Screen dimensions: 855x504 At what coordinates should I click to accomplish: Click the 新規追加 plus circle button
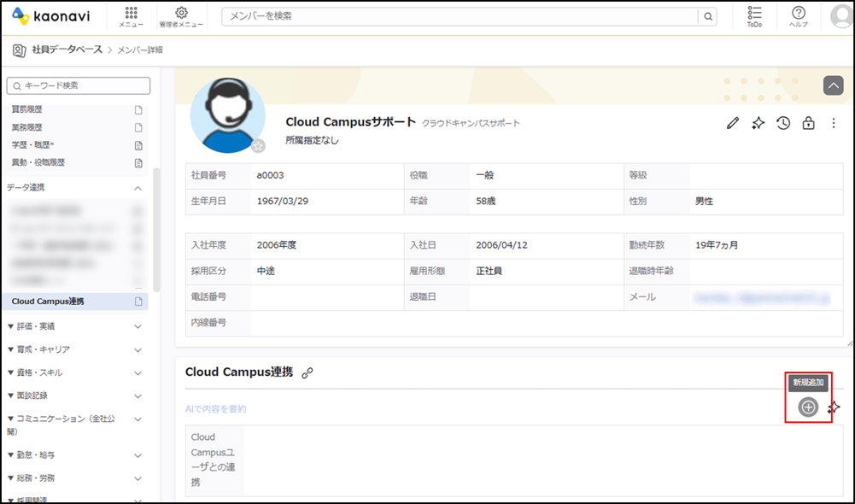[x=808, y=407]
